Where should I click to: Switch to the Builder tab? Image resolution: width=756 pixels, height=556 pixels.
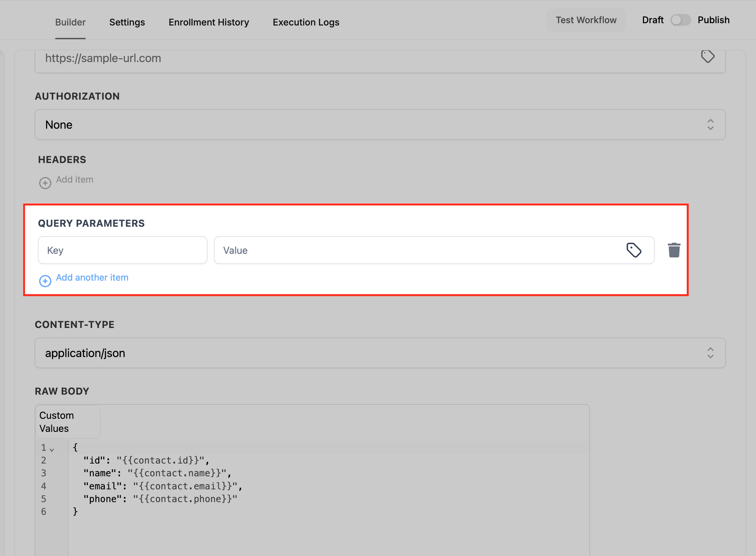(70, 22)
